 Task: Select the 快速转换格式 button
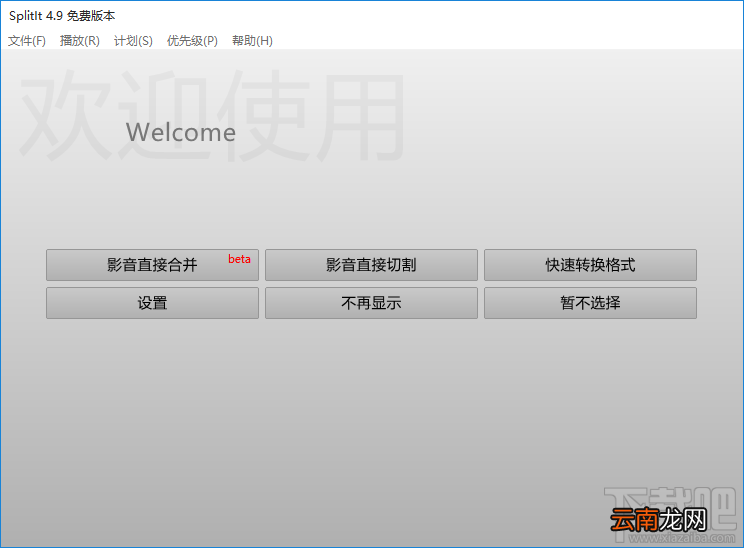590,265
